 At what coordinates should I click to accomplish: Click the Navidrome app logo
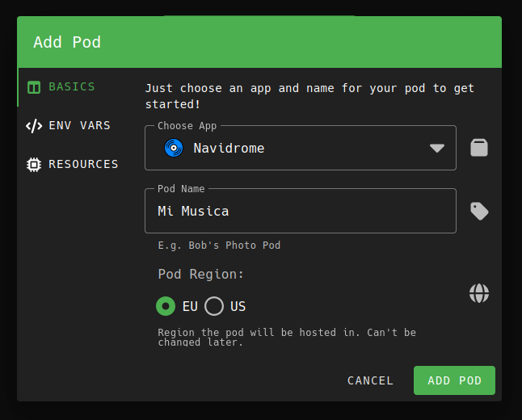tap(174, 148)
